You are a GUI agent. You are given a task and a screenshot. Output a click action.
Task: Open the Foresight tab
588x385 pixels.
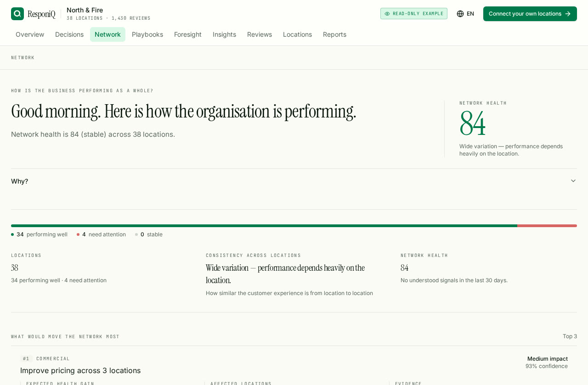(x=188, y=34)
